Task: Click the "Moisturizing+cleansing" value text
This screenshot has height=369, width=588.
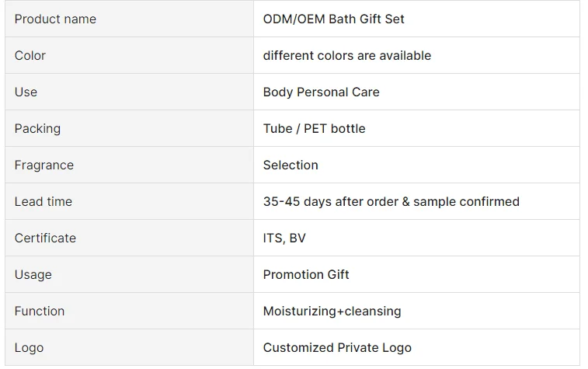Action: pos(332,311)
